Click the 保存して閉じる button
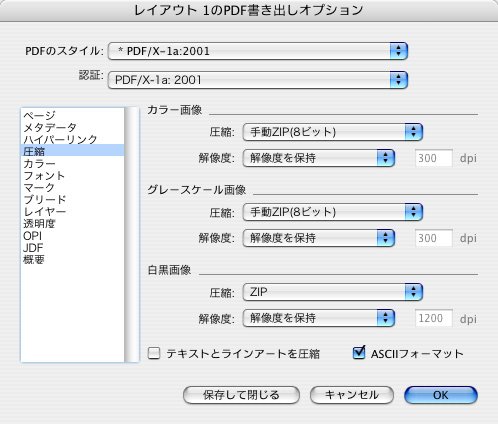The width and height of the screenshot is (498, 424). pyautogui.click(x=241, y=395)
